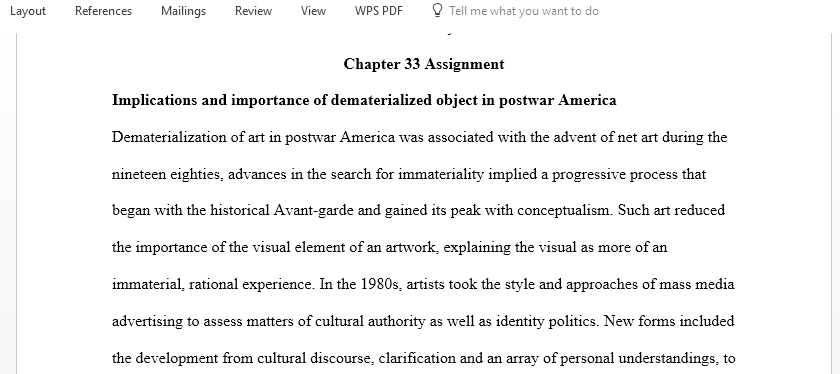Click the Tell me lightbulb icon

pyautogui.click(x=437, y=11)
